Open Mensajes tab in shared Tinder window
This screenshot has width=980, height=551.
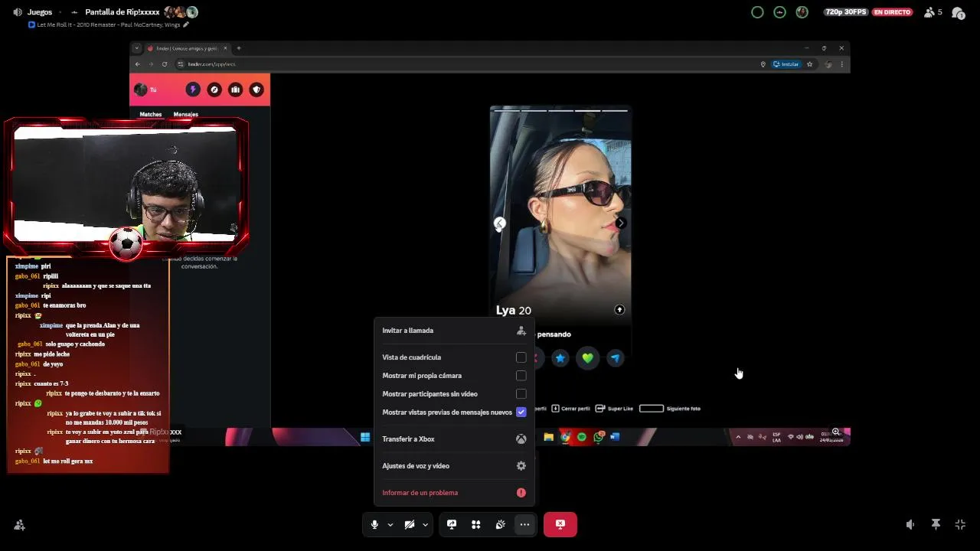[186, 114]
